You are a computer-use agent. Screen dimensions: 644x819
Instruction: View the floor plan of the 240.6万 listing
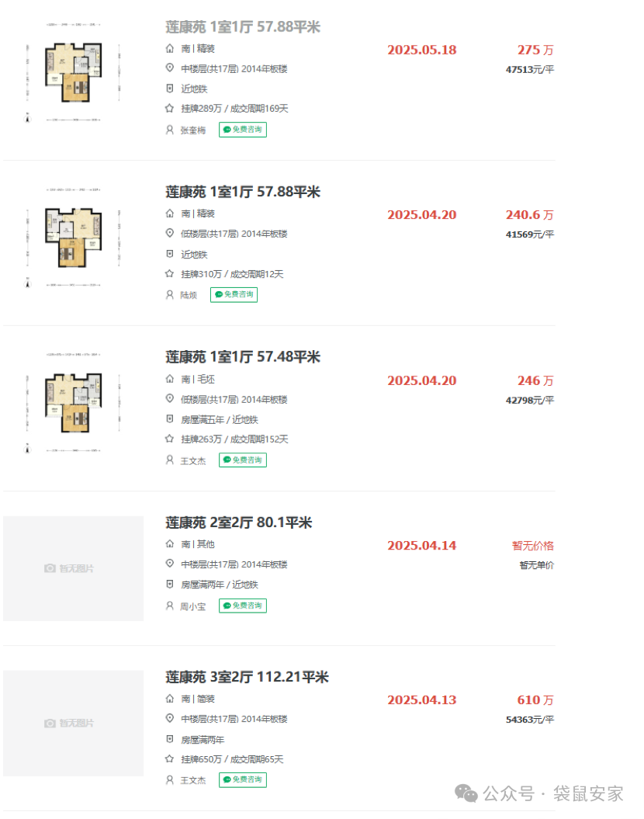pos(73,237)
